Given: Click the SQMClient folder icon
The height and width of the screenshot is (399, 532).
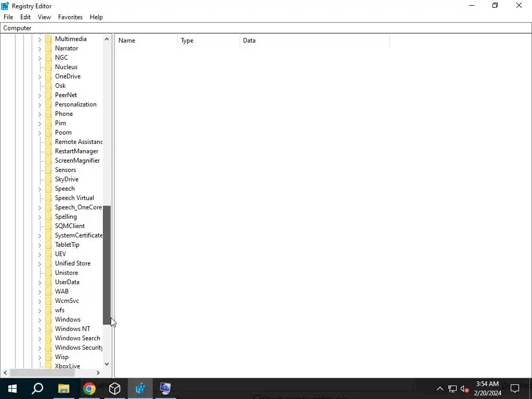Looking at the screenshot, I should pyautogui.click(x=48, y=226).
